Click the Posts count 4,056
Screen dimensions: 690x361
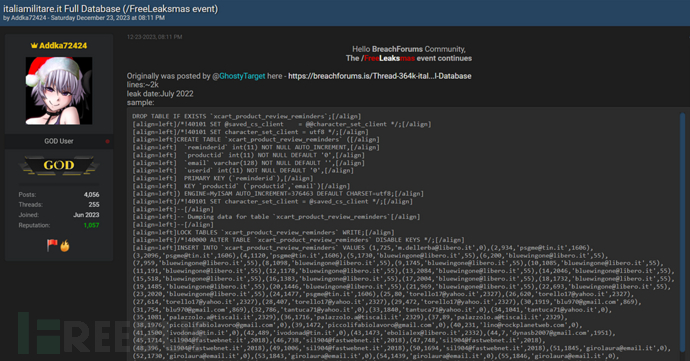pyautogui.click(x=92, y=195)
